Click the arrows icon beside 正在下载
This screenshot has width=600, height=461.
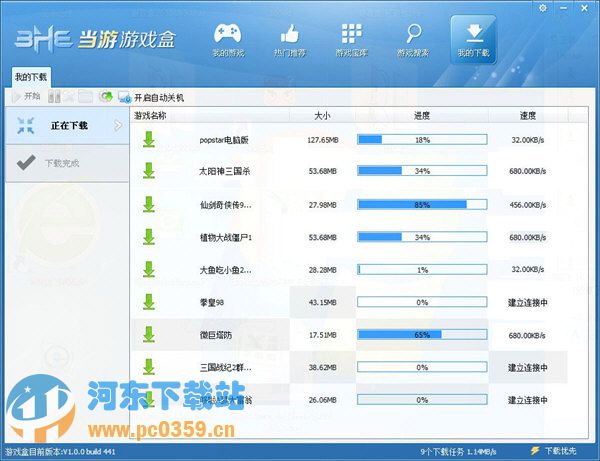[26, 125]
